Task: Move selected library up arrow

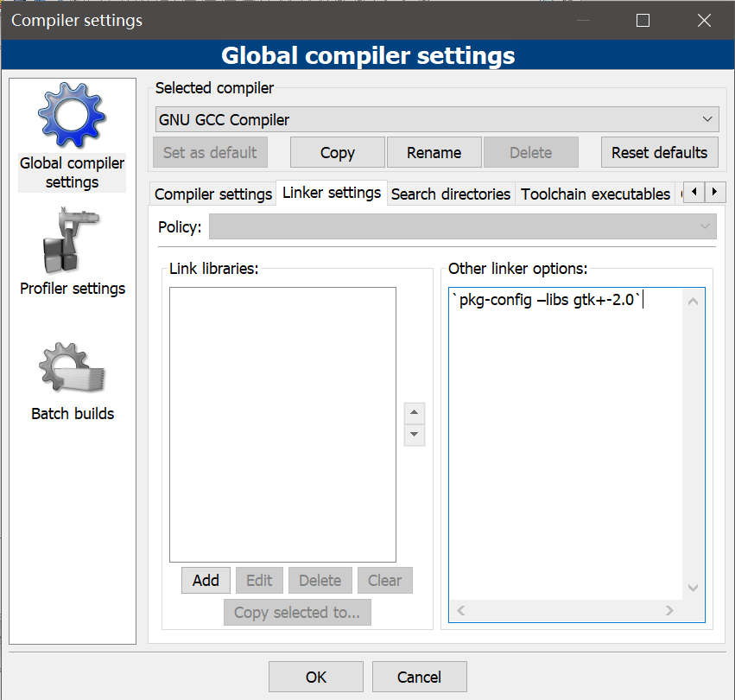Action: pos(415,413)
